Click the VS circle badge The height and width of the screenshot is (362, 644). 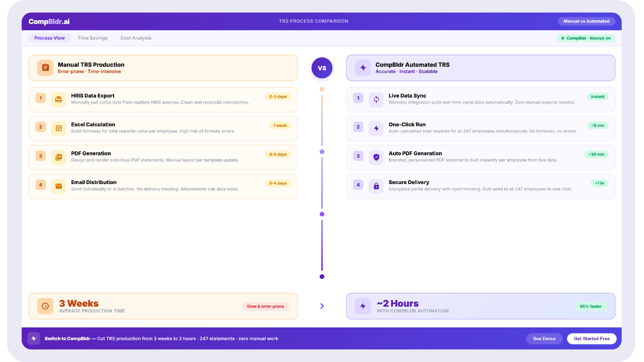[x=322, y=68]
